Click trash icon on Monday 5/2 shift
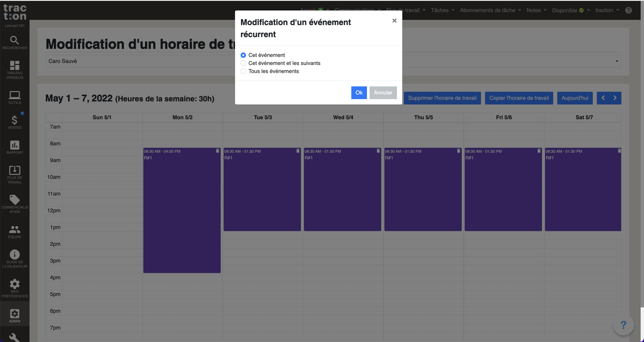Screen dimensions: 644x342 217,151
